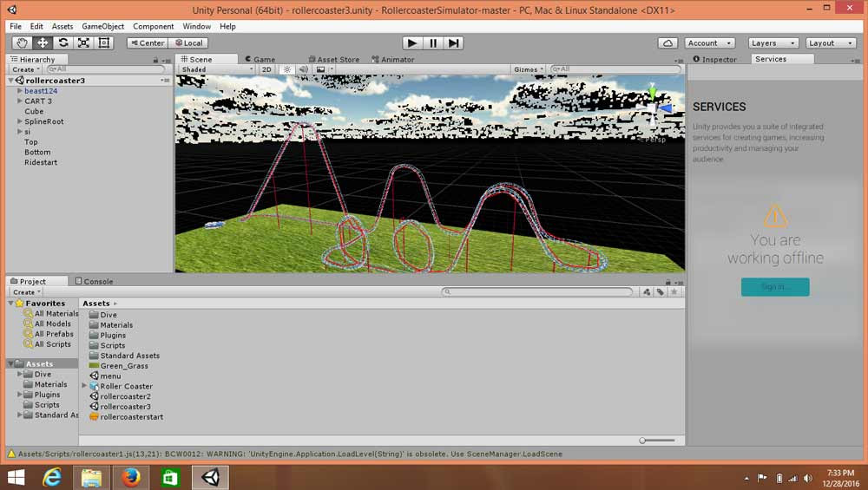This screenshot has width=868, height=490.
Task: Toggle scene lighting sun icon
Action: click(x=286, y=69)
